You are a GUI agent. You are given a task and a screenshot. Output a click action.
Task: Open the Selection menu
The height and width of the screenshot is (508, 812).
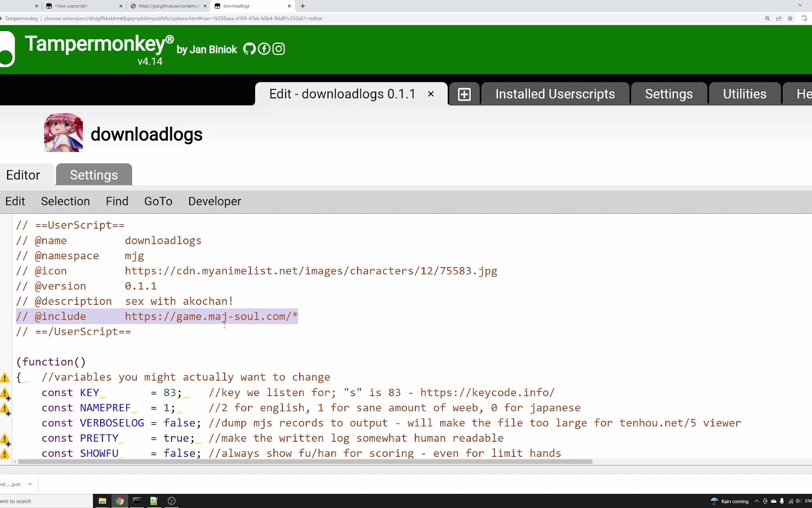[x=65, y=201]
